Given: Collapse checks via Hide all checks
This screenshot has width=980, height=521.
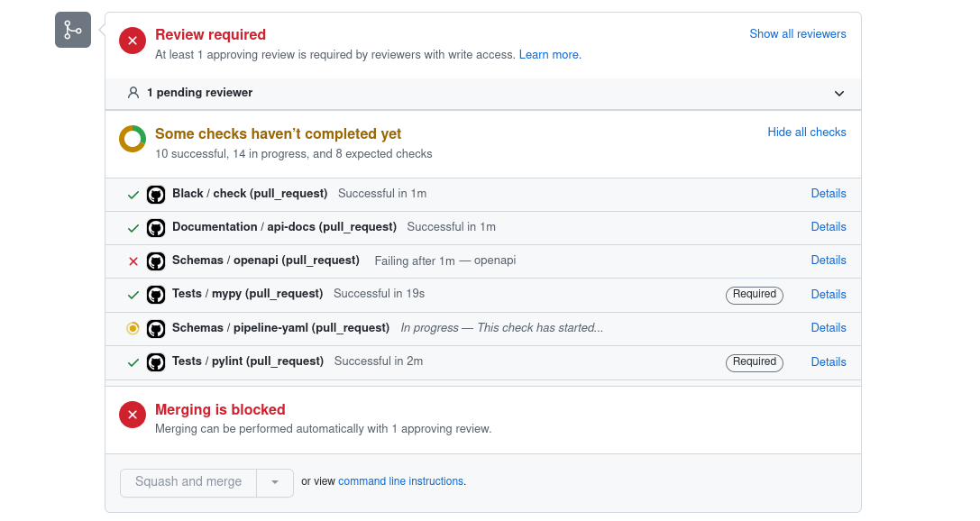Looking at the screenshot, I should pyautogui.click(x=806, y=132).
